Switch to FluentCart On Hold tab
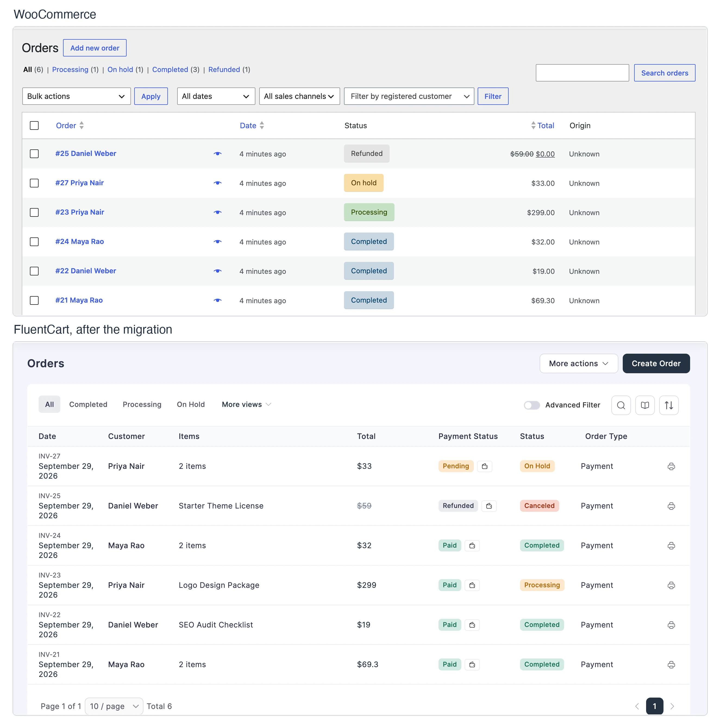 (x=191, y=404)
